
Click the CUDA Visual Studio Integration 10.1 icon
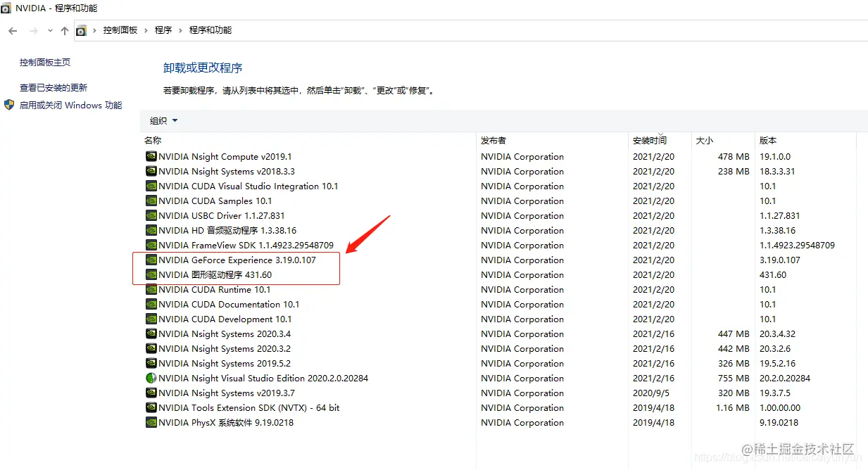151,186
